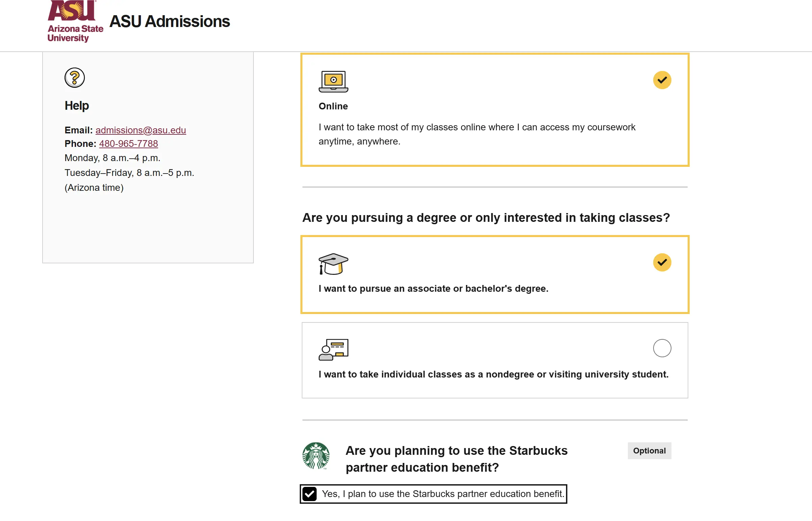Screen dimensions: 812x521
Task: Open the admissions@asu.edu email link
Action: [141, 130]
